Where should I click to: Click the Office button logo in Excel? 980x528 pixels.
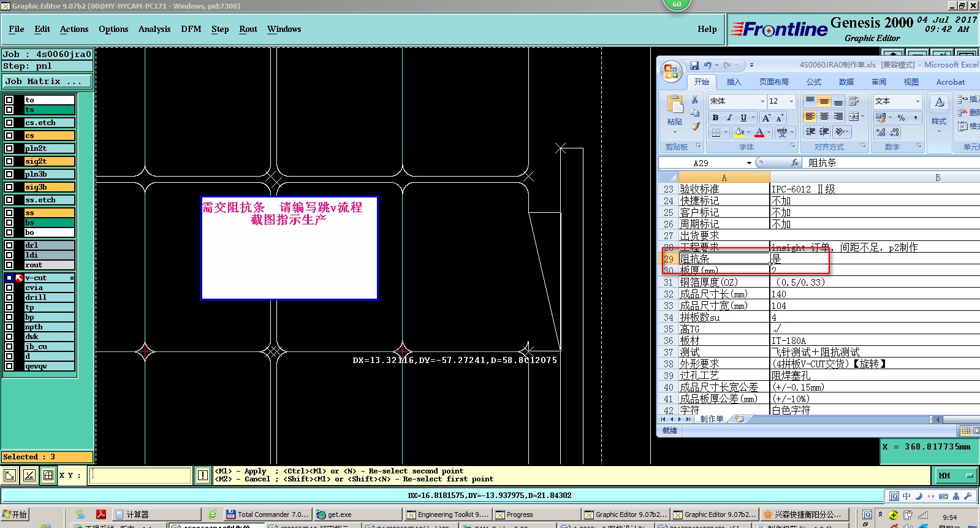tap(671, 72)
